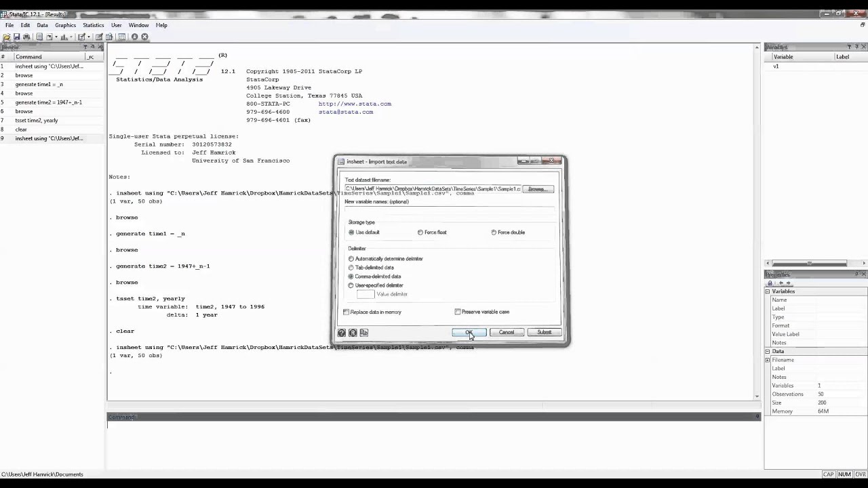The height and width of the screenshot is (488, 868).
Task: Click the Log toolbar icon
Action: (39, 37)
